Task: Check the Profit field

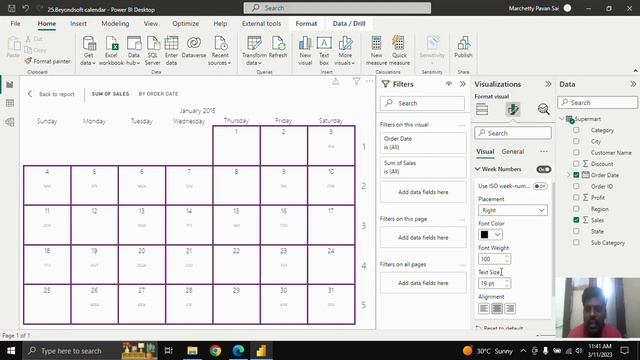Action: [576, 198]
